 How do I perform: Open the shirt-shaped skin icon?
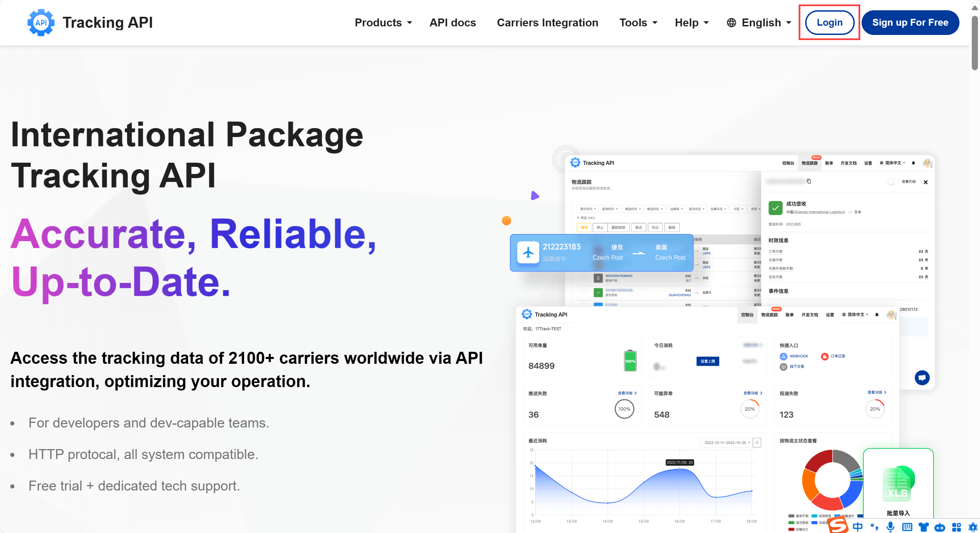(923, 527)
